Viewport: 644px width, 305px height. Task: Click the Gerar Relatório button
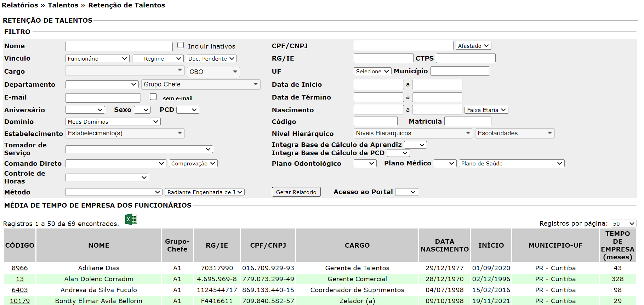tap(296, 192)
